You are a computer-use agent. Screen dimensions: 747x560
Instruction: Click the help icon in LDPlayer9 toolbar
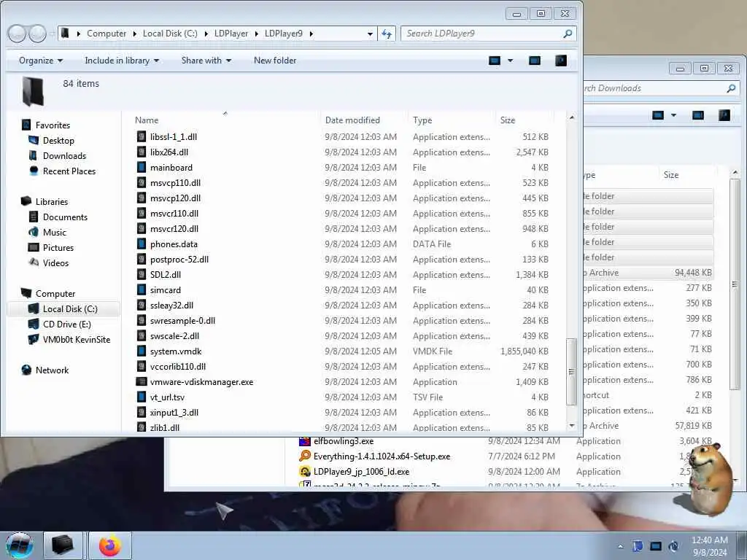[561, 61]
